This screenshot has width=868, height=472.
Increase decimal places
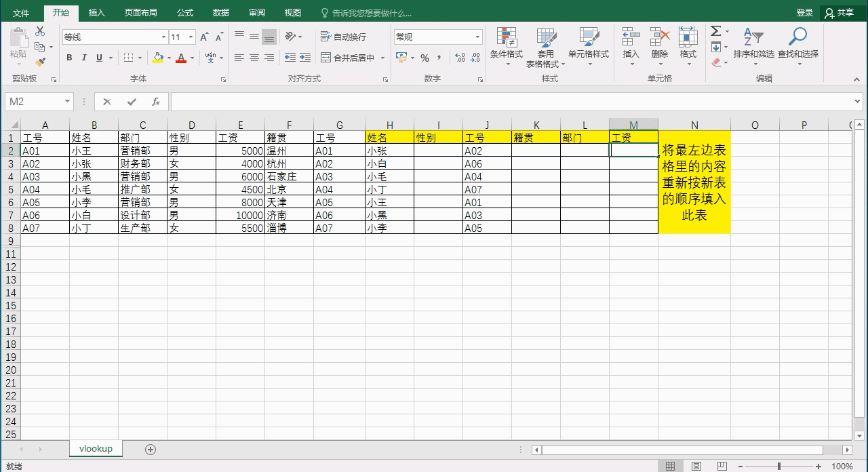460,58
